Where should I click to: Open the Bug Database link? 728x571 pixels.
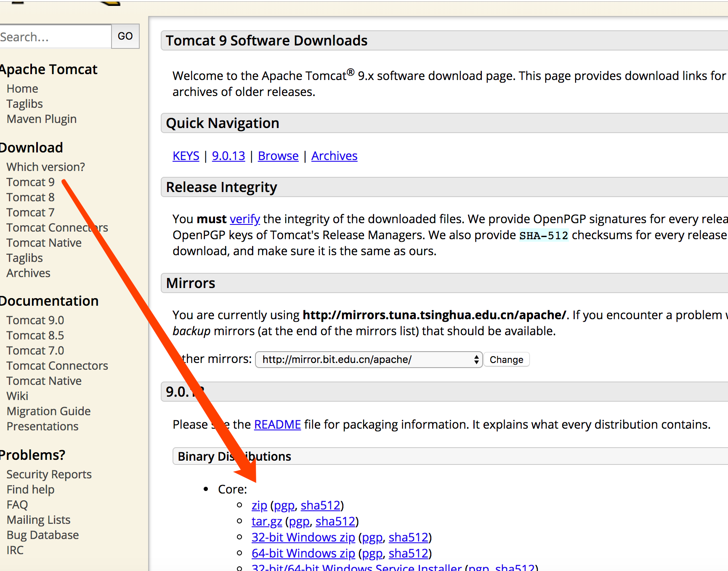point(43,535)
